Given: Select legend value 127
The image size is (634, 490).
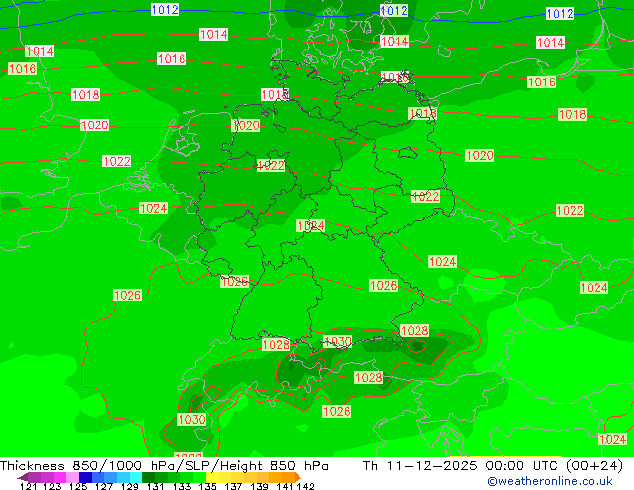Looking at the screenshot, I should [x=104, y=486].
